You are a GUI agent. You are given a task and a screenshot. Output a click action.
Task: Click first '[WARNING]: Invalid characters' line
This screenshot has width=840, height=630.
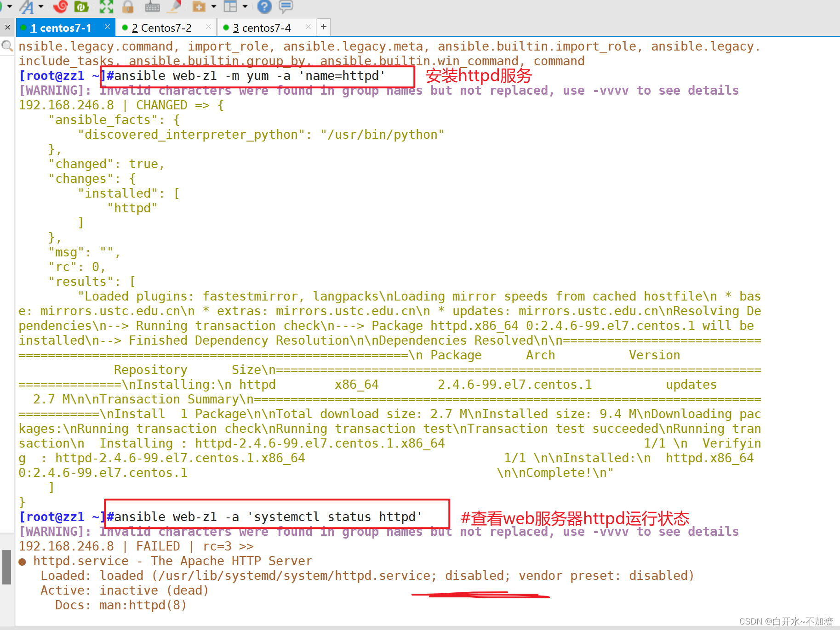(379, 91)
